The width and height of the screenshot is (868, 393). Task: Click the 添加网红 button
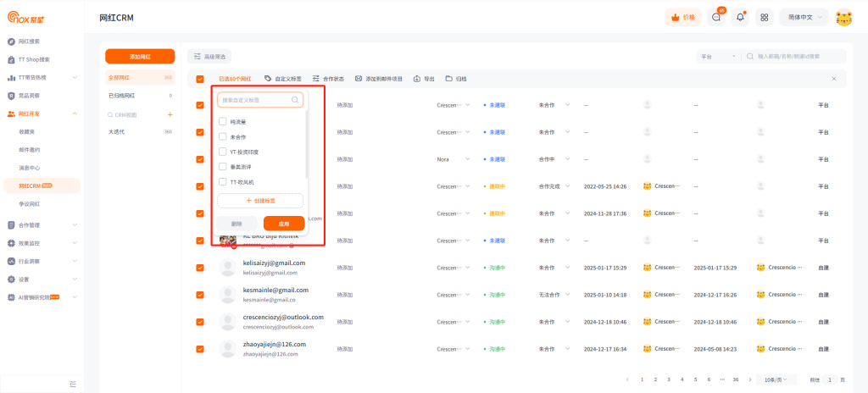coord(140,56)
